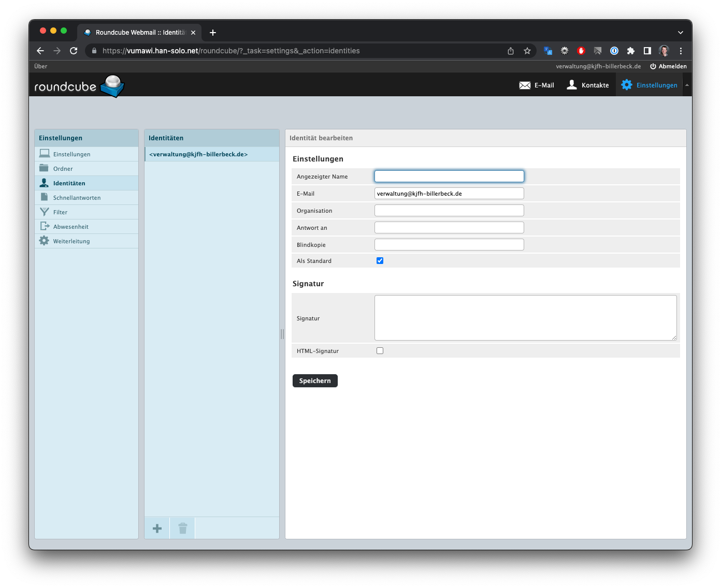
Task: Select Identitäten in the settings list
Action: [x=69, y=183]
